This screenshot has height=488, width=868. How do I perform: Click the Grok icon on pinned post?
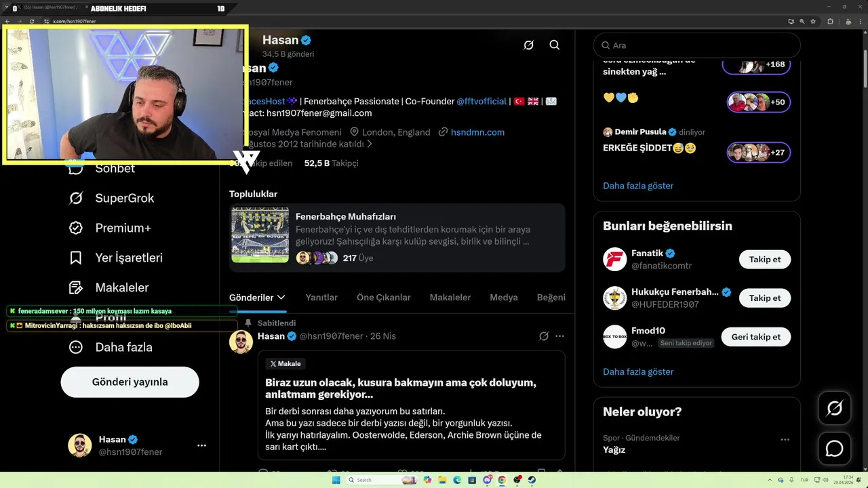click(x=544, y=336)
